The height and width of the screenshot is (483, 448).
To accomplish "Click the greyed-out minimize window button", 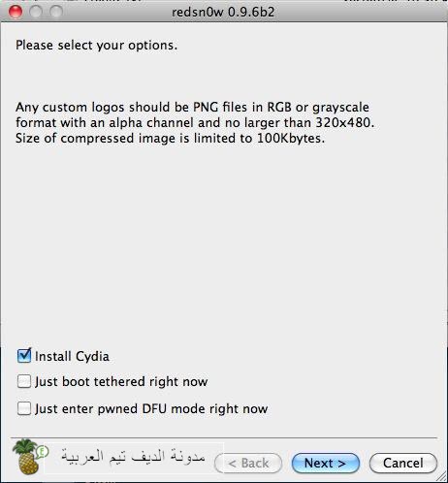I will point(36,12).
